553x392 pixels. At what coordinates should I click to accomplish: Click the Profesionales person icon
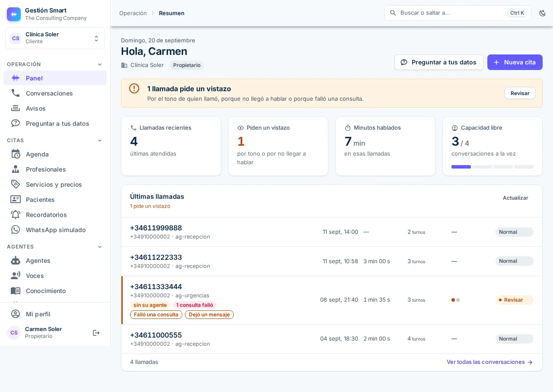(16, 169)
